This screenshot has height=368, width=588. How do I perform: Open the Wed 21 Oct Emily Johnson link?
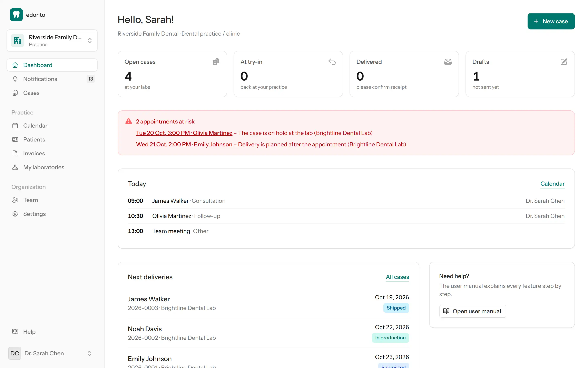[184, 144]
